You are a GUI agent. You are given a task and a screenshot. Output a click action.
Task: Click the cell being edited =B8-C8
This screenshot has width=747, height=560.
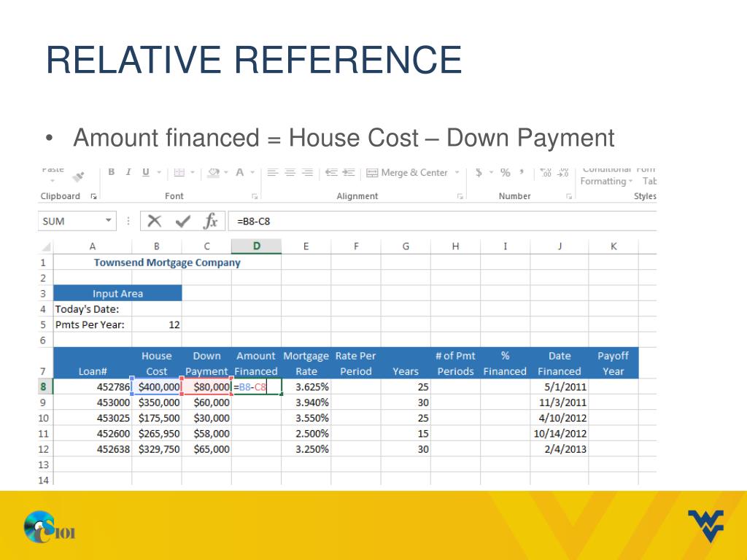click(x=256, y=386)
